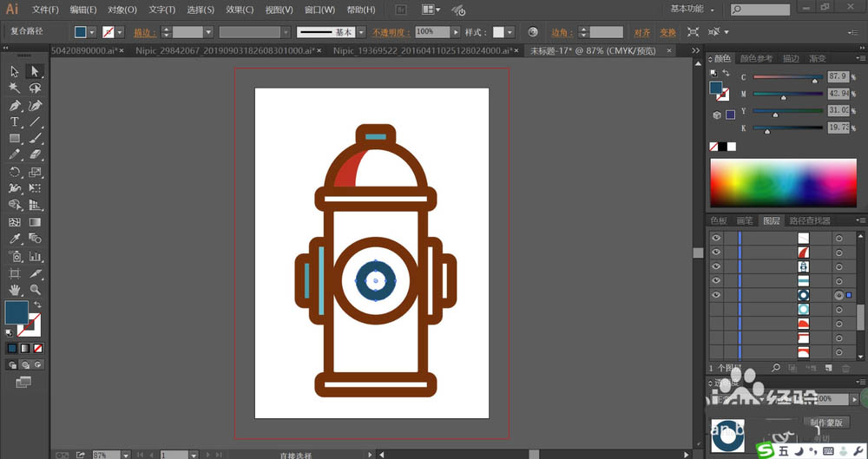
Task: Open the 文件(F) menu
Action: pyautogui.click(x=45, y=10)
